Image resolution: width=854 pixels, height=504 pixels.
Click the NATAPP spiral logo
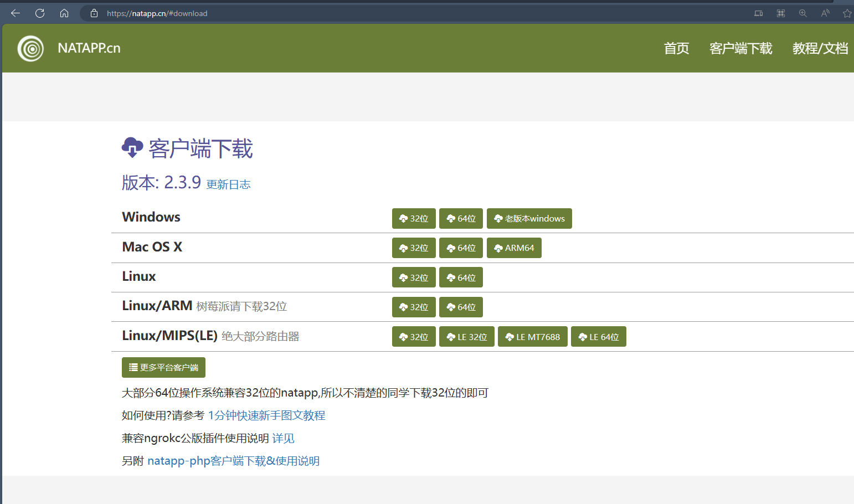30,49
